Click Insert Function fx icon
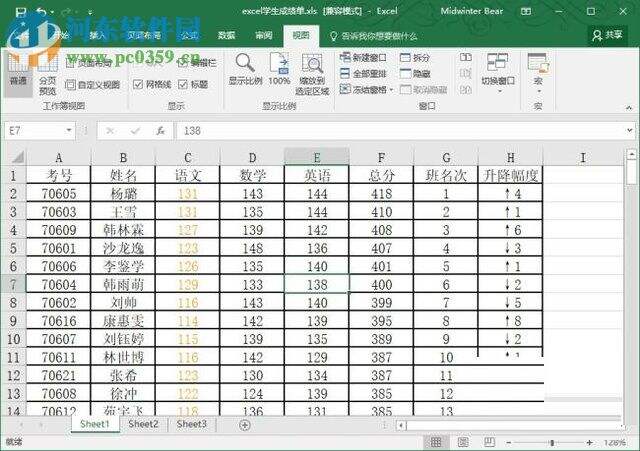The height and width of the screenshot is (451, 640). click(160, 131)
